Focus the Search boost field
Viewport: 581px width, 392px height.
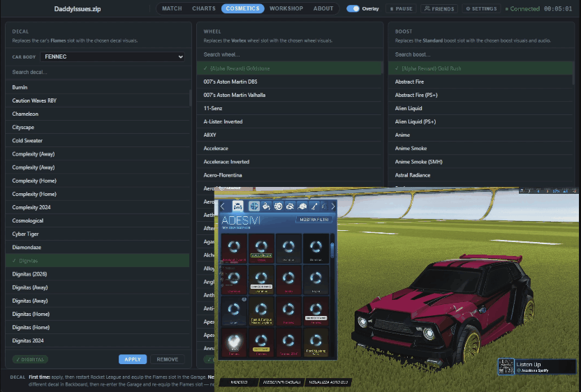(x=481, y=54)
